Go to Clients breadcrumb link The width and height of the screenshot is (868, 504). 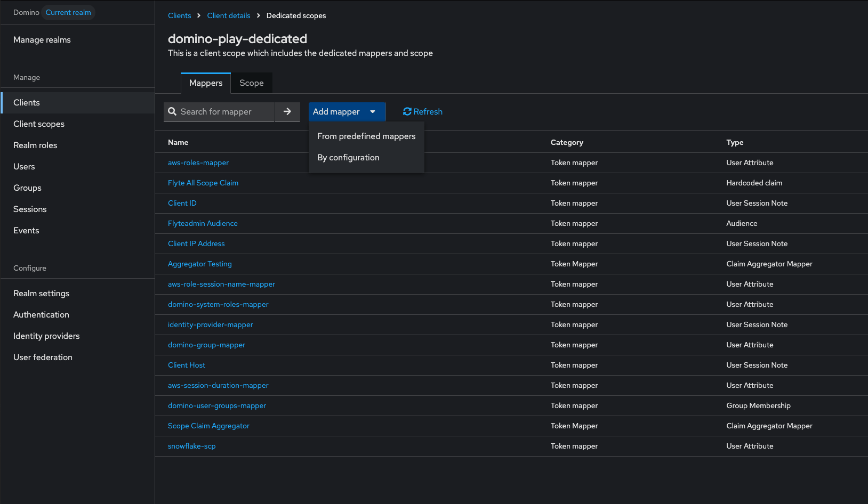tap(179, 15)
